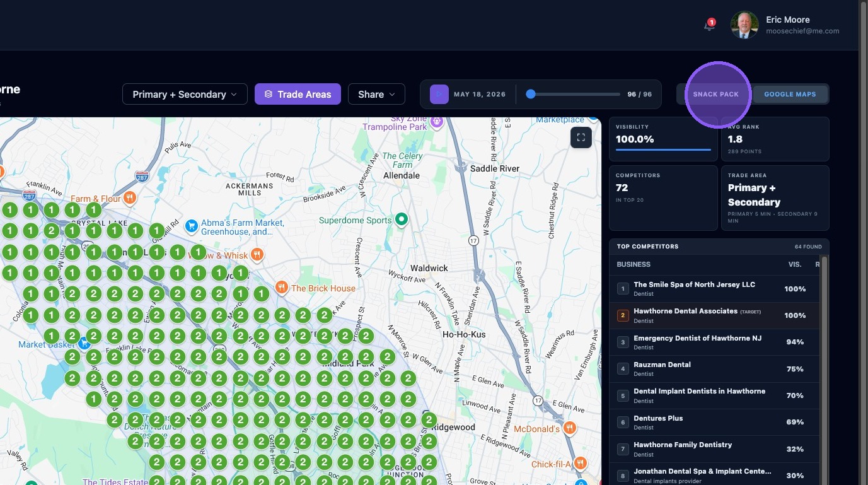Click the Willow & Whisk restaurant pin
The image size is (868, 485).
tap(257, 255)
